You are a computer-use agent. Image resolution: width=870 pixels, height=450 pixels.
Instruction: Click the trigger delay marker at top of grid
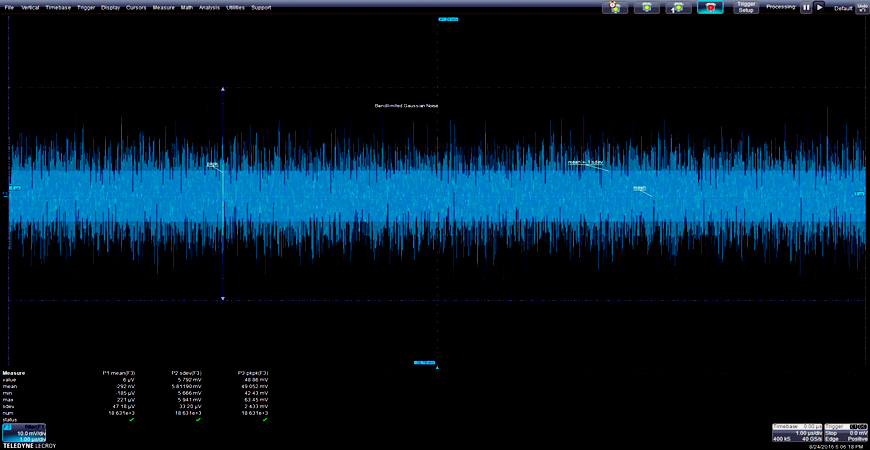tap(448, 19)
